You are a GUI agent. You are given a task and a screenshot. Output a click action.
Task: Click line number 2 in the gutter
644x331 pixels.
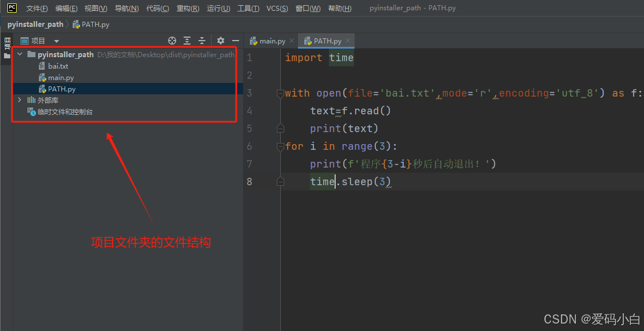point(249,75)
